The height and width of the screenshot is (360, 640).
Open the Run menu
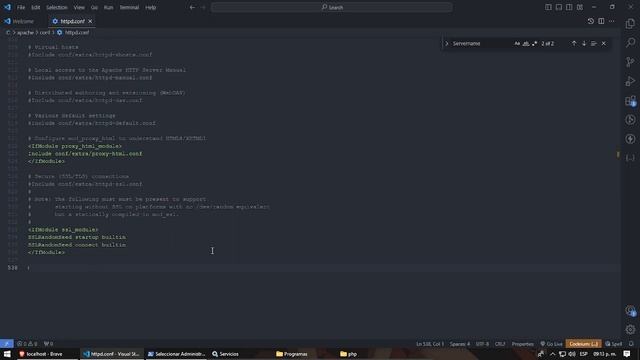[x=108, y=7]
